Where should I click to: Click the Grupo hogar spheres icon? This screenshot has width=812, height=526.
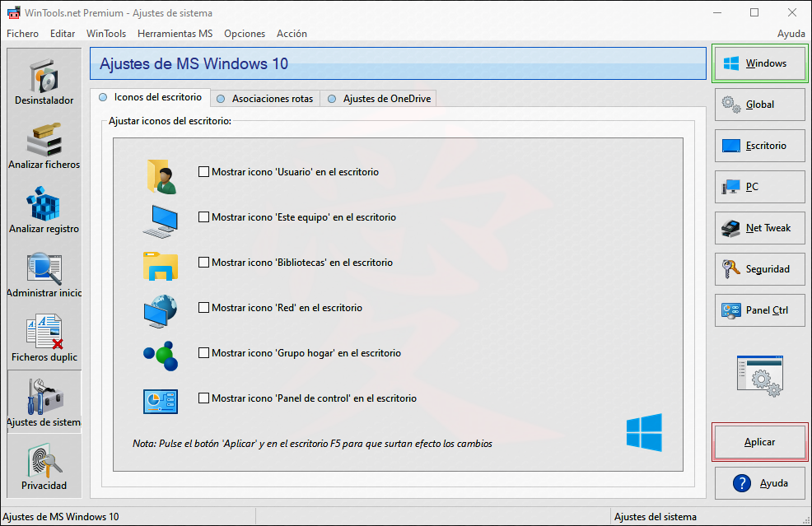(x=161, y=356)
